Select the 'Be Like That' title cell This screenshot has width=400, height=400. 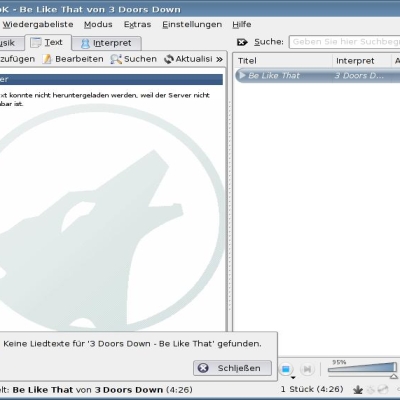click(274, 76)
